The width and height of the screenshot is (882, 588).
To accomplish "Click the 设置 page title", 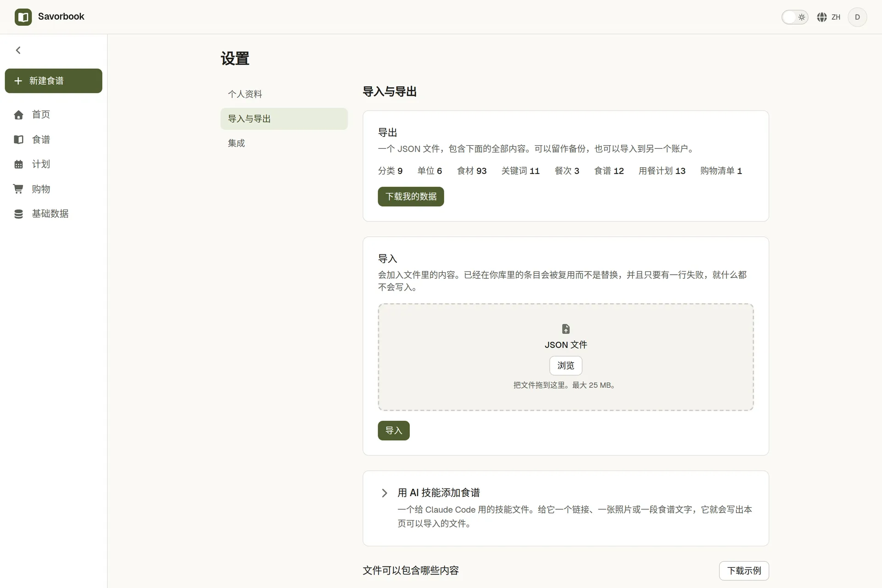I will [x=235, y=59].
